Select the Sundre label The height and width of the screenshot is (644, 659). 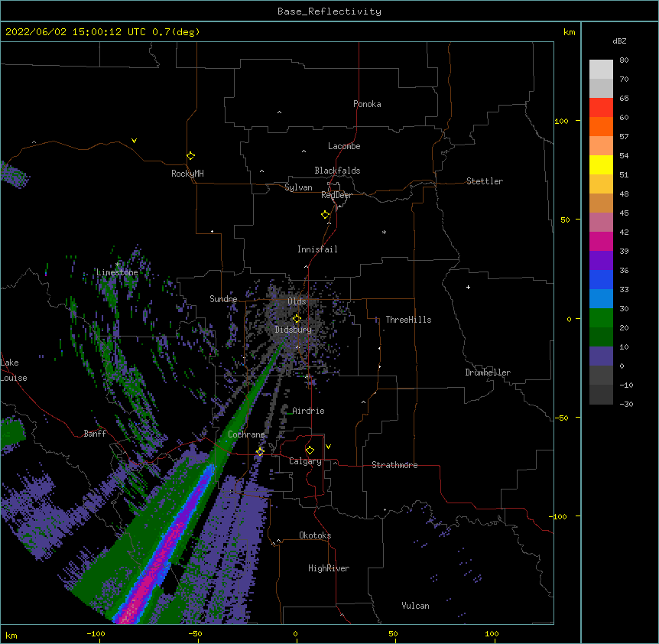(x=223, y=299)
